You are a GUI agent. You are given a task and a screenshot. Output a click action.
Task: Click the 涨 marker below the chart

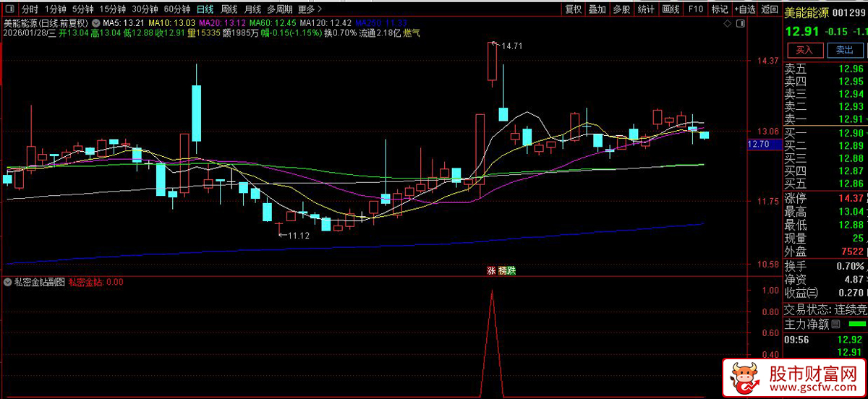point(492,271)
